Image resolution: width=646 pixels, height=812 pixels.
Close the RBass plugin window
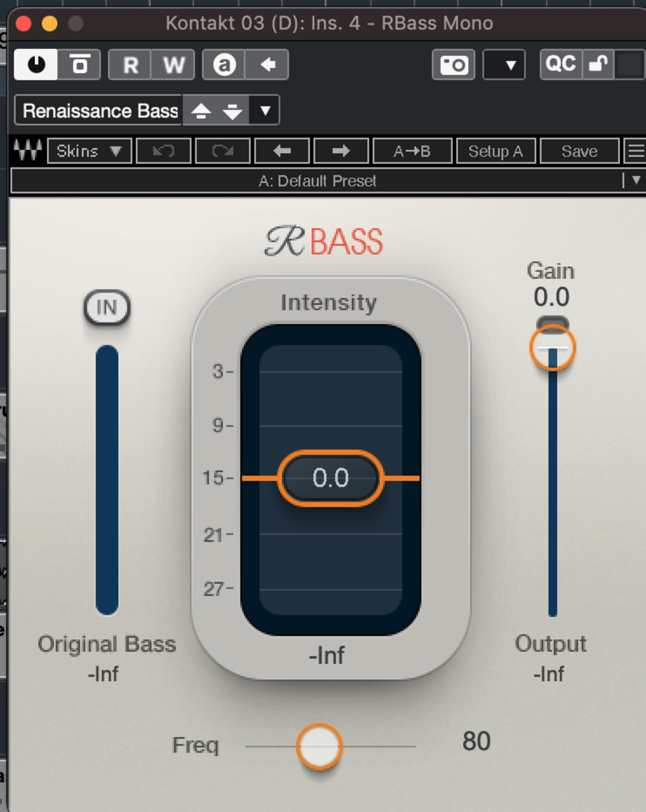tap(23, 23)
